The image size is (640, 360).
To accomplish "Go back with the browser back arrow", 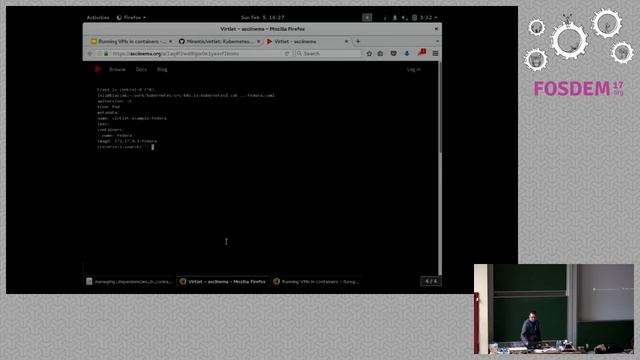I will tap(90, 53).
